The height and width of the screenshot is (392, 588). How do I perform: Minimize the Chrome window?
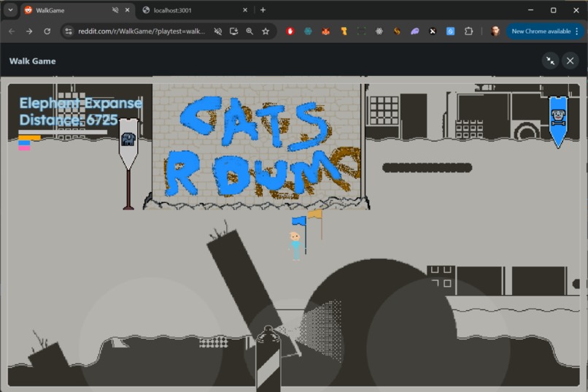pos(530,10)
